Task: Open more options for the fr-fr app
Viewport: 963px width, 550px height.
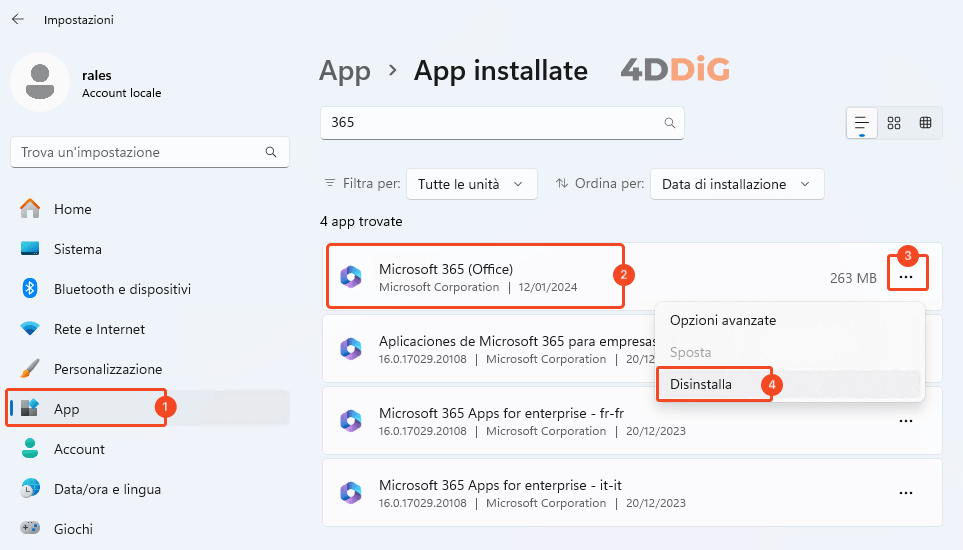Action: coord(906,421)
